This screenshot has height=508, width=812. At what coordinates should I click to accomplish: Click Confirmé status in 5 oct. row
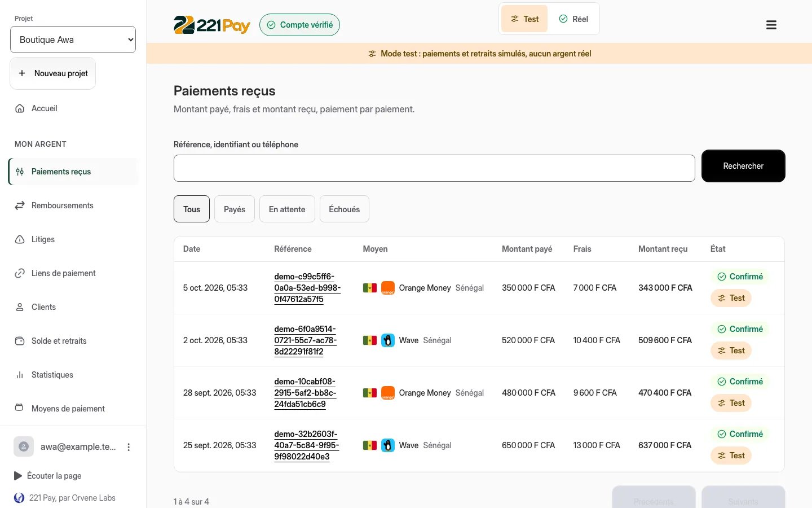point(740,277)
